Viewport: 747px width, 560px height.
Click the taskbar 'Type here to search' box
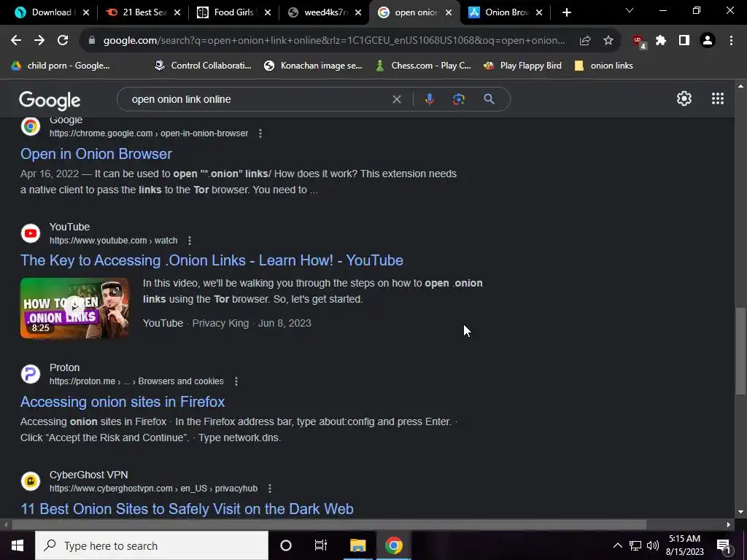[152, 545]
